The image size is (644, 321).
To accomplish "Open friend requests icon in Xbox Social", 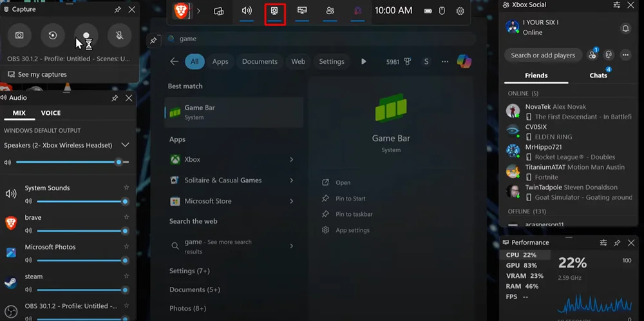I will (x=592, y=54).
